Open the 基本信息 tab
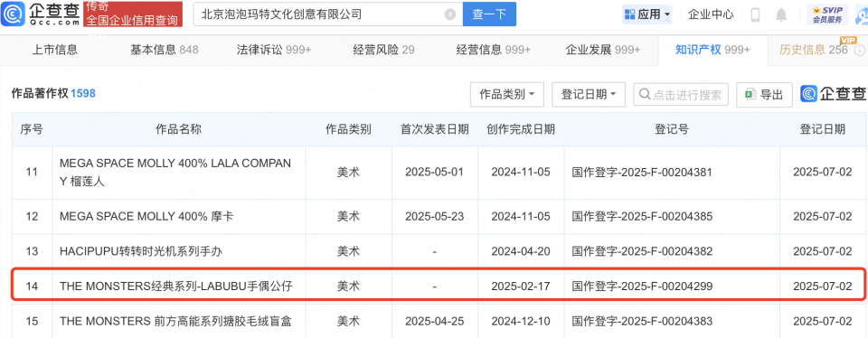The width and height of the screenshot is (868, 338). click(x=164, y=50)
